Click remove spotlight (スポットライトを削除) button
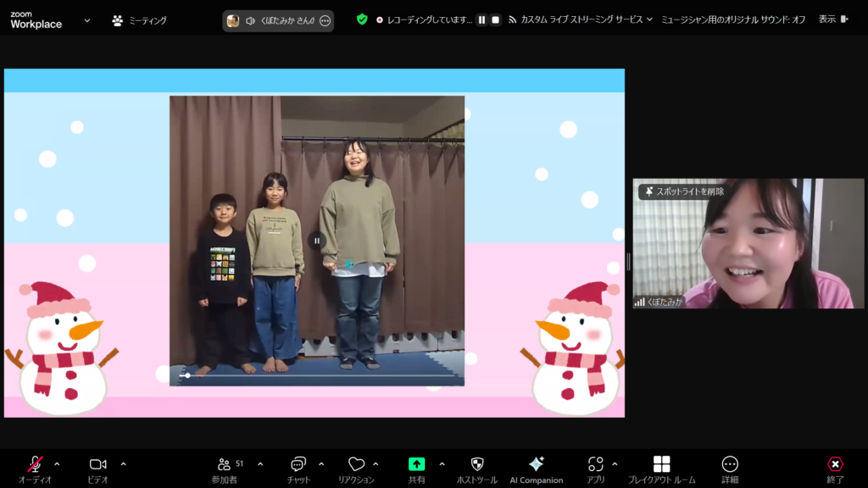Image resolution: width=868 pixels, height=488 pixels. (x=684, y=191)
